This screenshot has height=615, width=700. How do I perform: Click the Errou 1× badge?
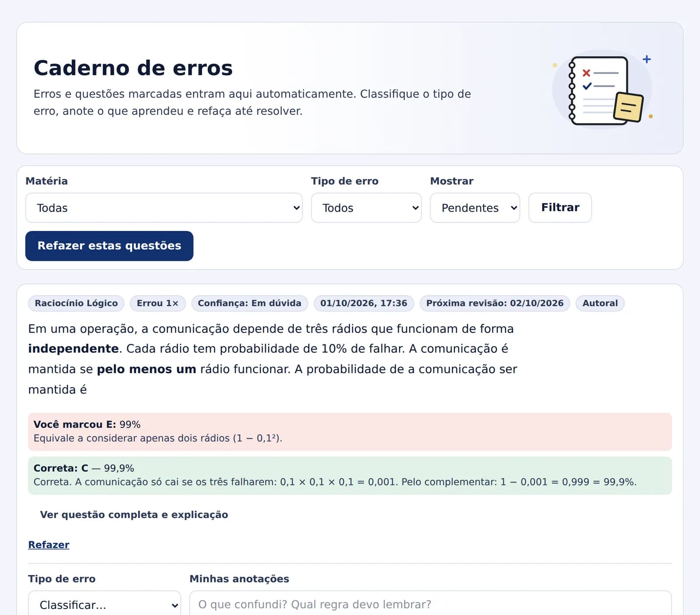tap(157, 303)
